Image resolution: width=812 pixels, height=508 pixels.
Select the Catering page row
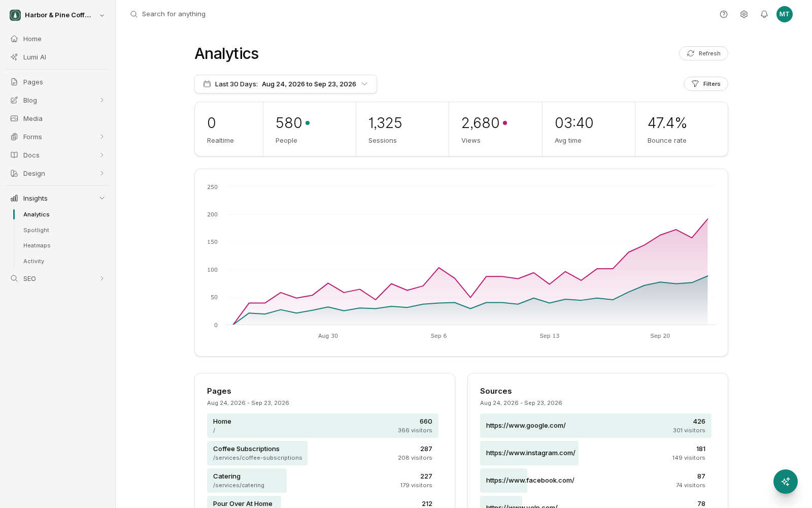[x=323, y=481]
